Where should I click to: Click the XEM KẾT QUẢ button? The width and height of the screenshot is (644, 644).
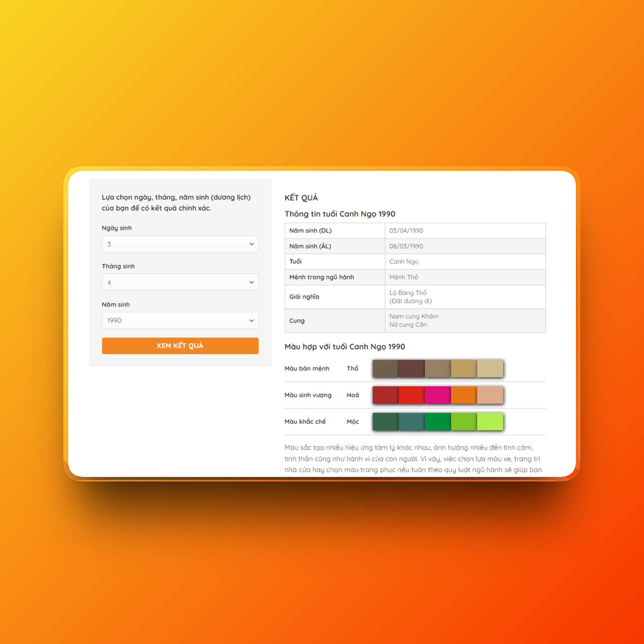pos(180,345)
